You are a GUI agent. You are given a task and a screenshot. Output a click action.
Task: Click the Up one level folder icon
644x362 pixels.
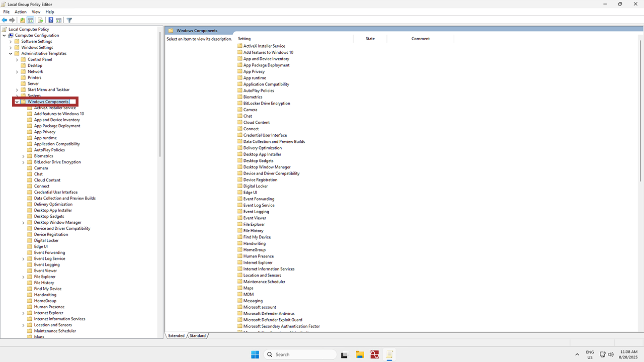22,20
